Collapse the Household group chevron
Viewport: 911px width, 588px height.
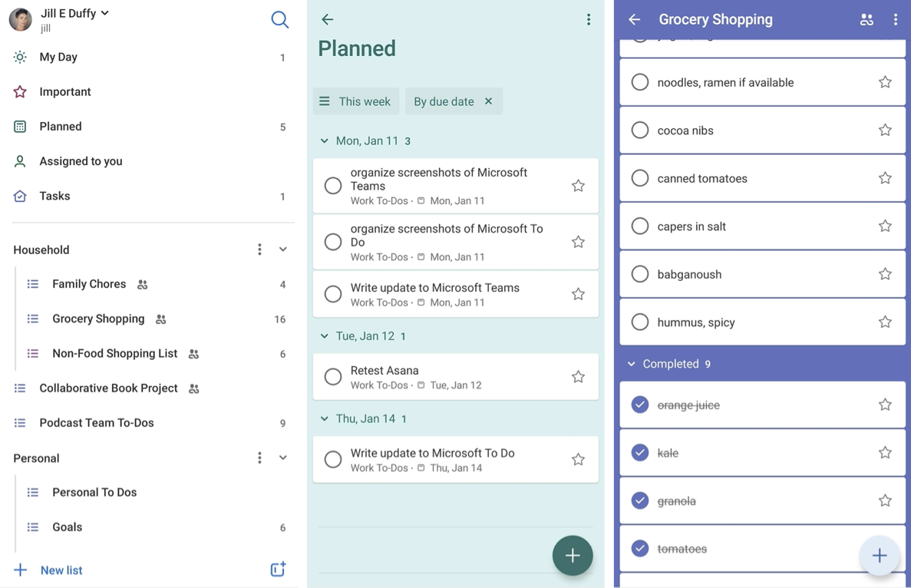pyautogui.click(x=283, y=249)
